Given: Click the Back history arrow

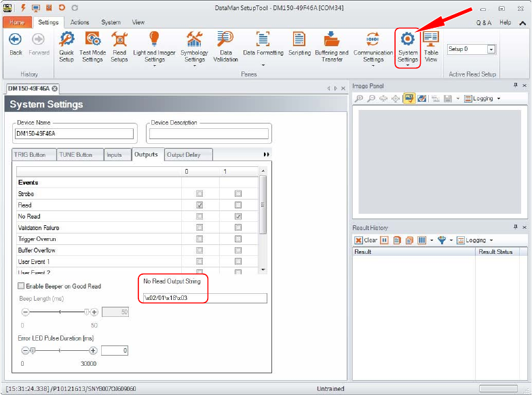Looking at the screenshot, I should pyautogui.click(x=16, y=43).
